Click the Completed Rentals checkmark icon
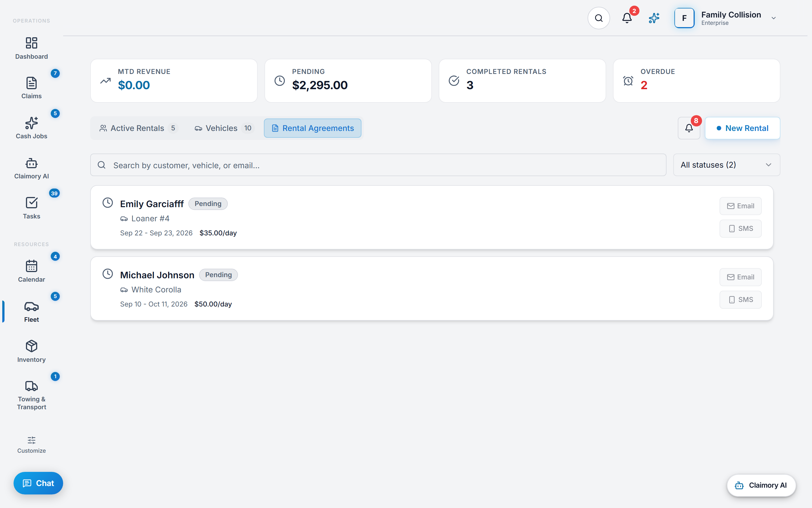Screen dimensions: 812x508 454,81
